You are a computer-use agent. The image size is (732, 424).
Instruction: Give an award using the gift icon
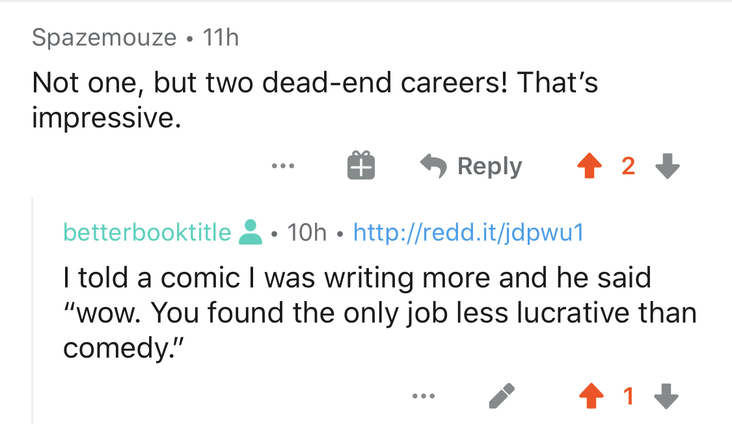(361, 165)
